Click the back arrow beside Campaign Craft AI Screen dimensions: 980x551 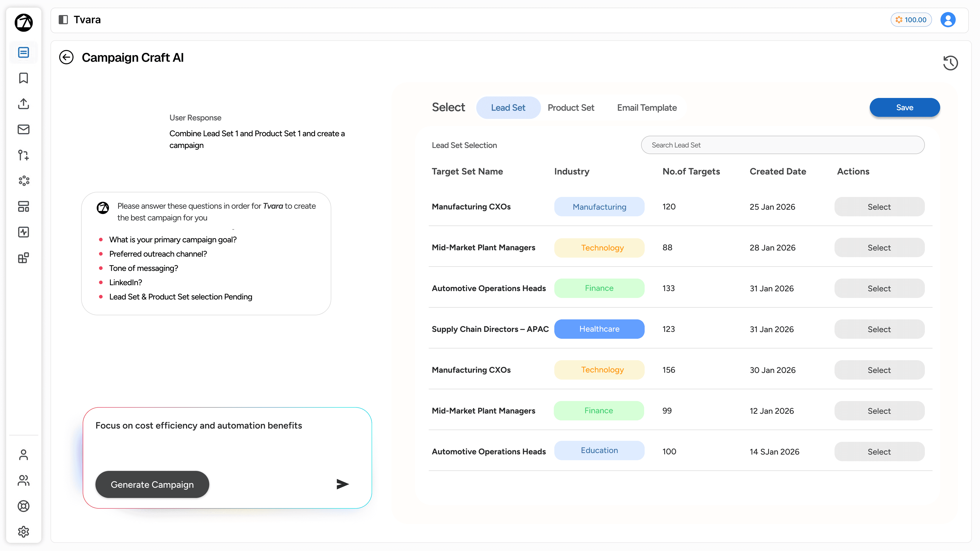click(x=66, y=57)
